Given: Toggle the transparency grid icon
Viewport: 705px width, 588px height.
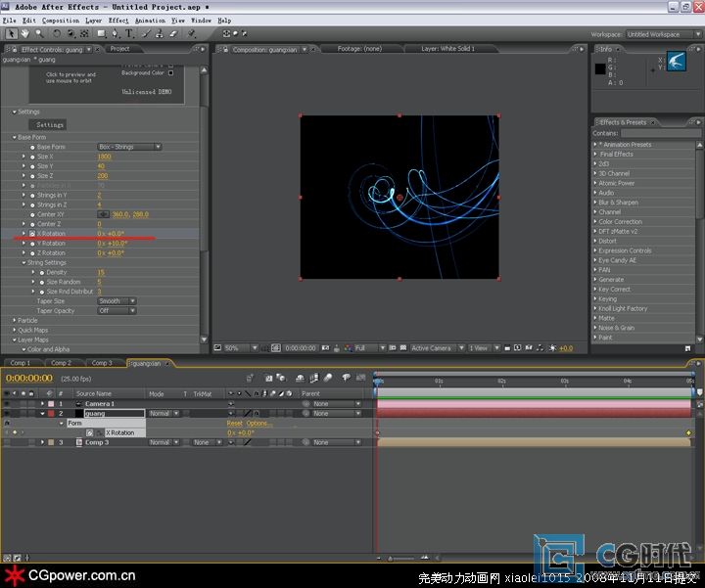Looking at the screenshot, I should (x=403, y=348).
